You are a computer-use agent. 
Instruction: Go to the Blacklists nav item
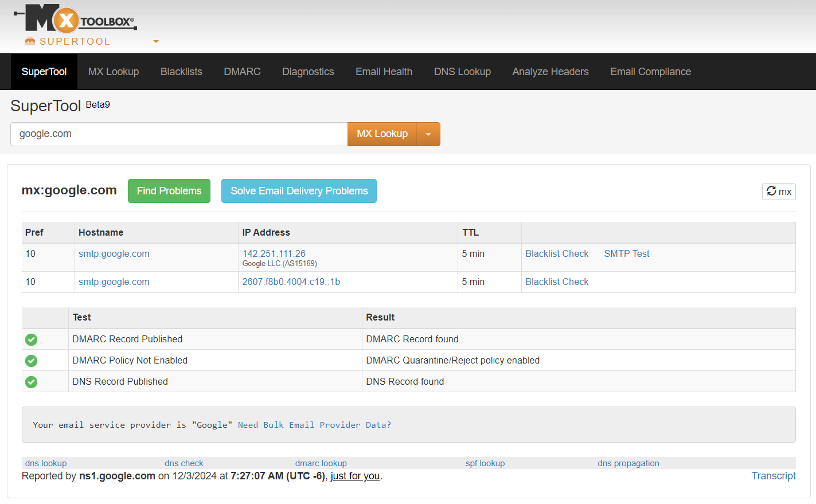(x=181, y=72)
